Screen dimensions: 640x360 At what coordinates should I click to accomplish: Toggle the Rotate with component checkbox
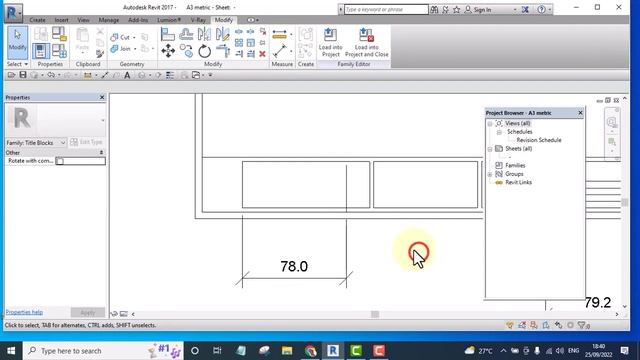[x=60, y=161]
